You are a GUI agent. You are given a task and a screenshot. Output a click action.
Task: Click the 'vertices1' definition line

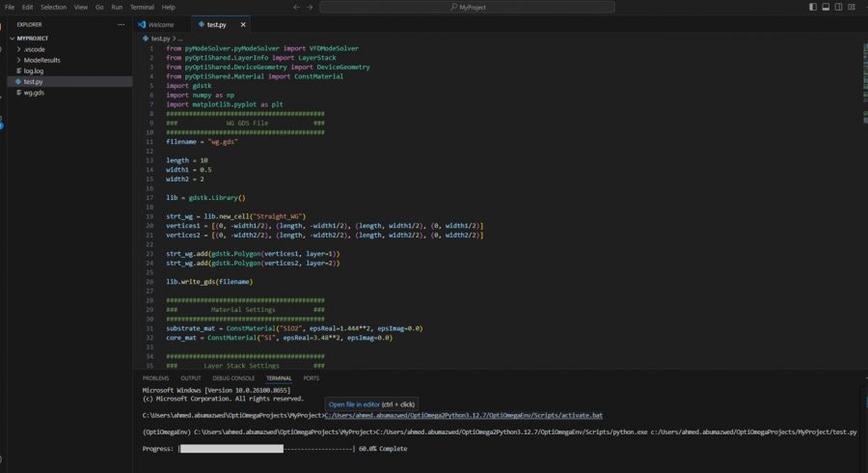point(324,226)
